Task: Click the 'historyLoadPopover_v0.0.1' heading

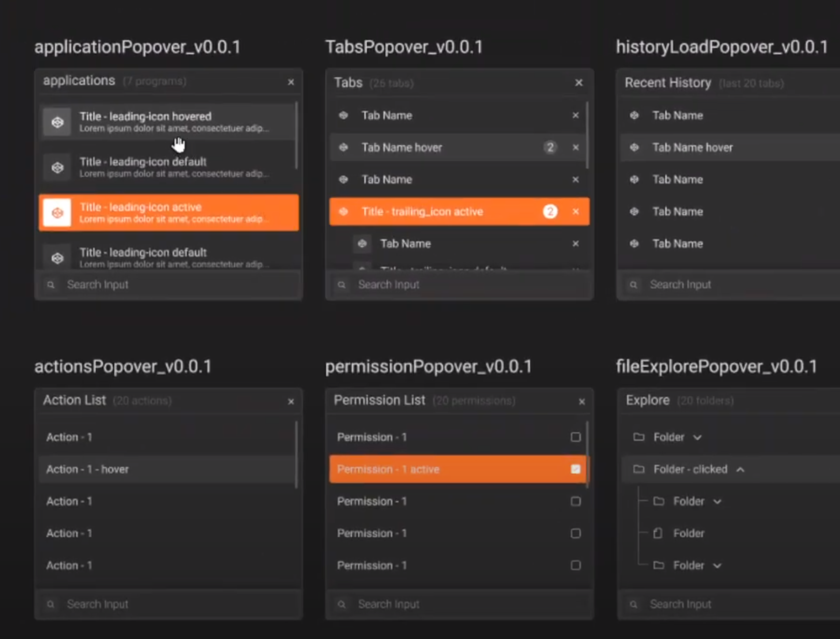Action: click(x=722, y=47)
